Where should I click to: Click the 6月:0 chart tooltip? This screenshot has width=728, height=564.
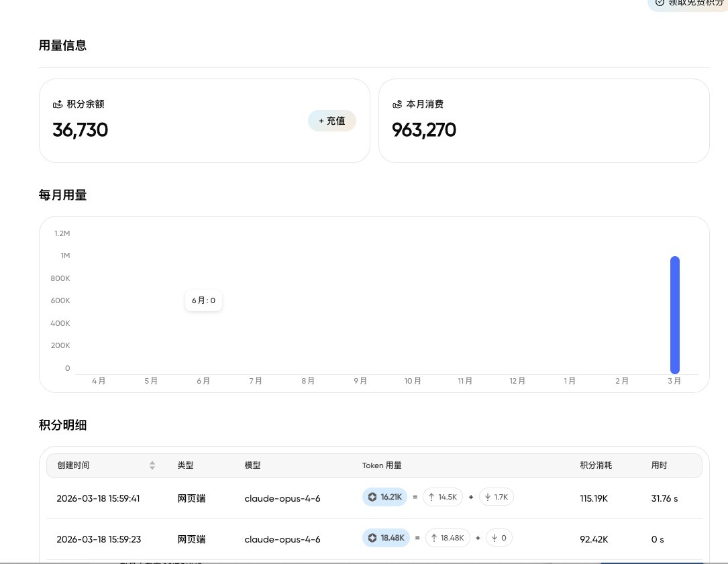point(203,300)
